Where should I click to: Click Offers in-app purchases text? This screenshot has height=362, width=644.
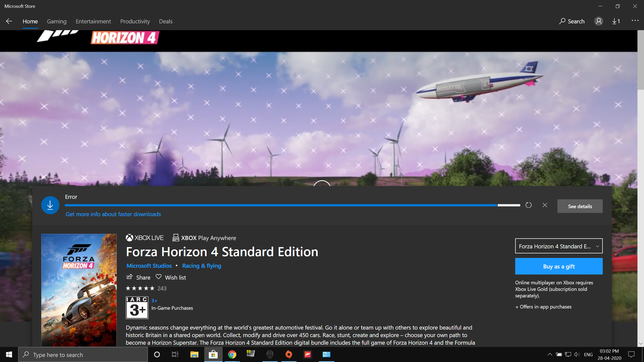543,307
